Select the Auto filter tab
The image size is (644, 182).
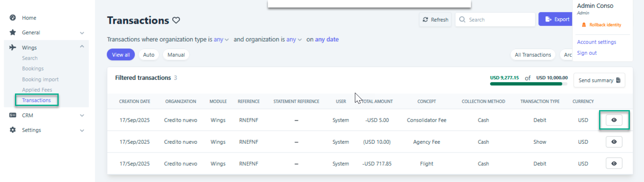tap(149, 55)
